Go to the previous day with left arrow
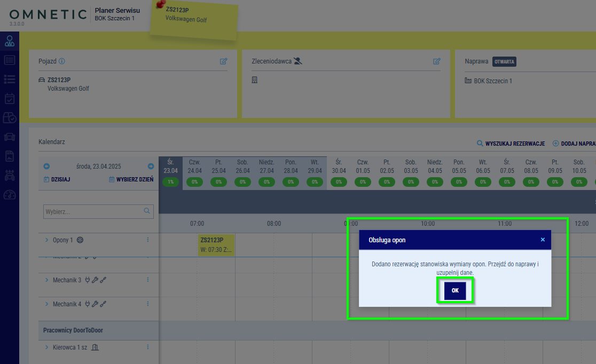The height and width of the screenshot is (364, 596). tap(46, 167)
